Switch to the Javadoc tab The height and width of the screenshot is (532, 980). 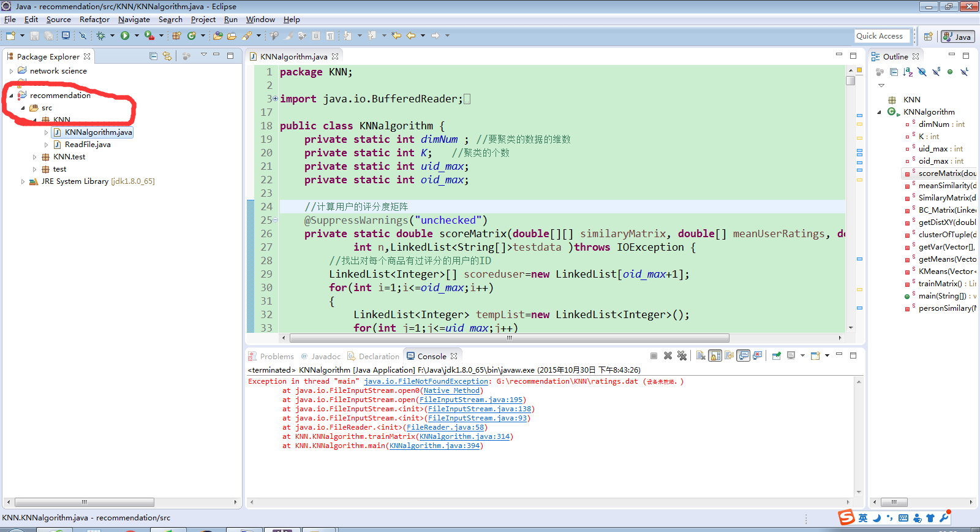(x=320, y=356)
